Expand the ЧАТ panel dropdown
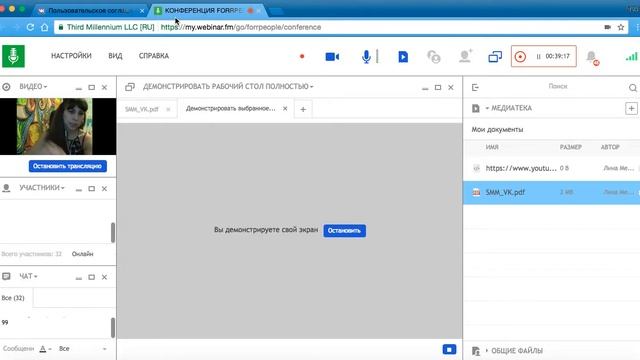The image size is (640, 360). point(28,276)
